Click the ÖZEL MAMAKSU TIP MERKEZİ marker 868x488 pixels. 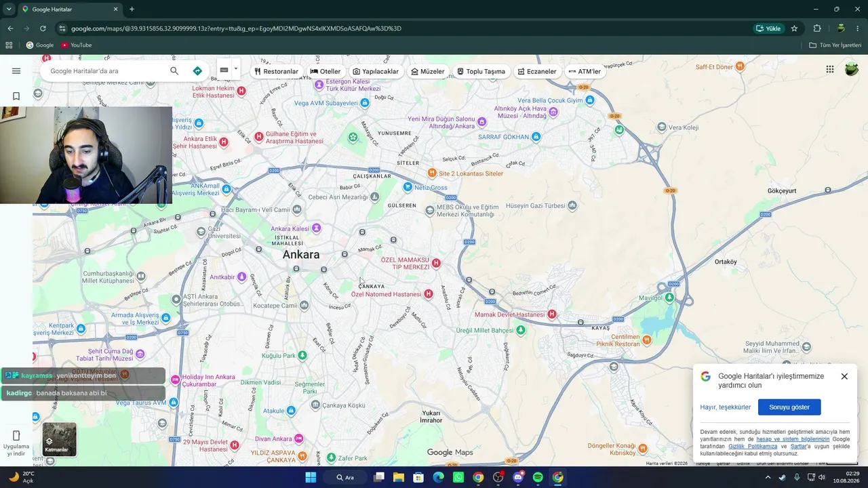(x=436, y=263)
